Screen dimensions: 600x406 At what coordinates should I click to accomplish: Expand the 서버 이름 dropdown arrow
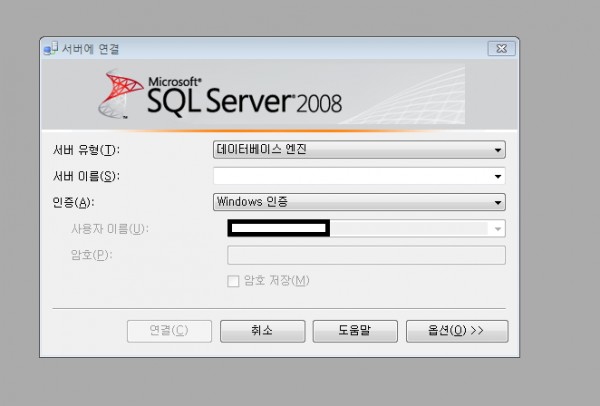497,176
